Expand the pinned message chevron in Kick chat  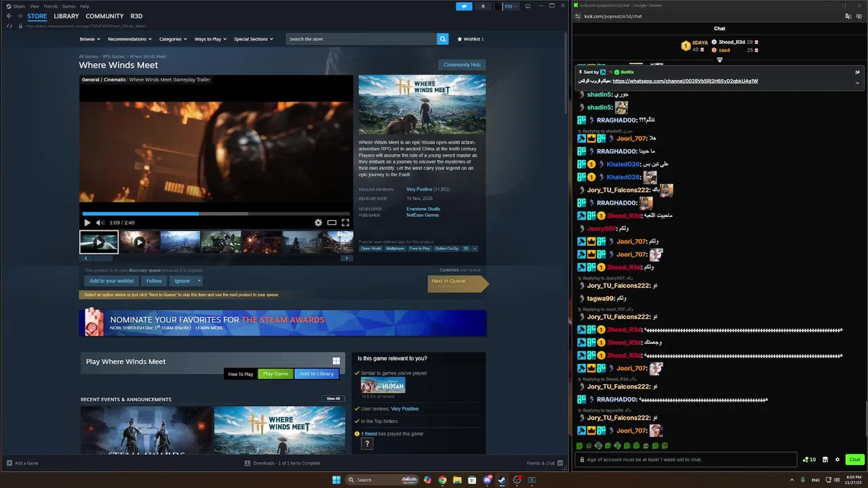(857, 83)
